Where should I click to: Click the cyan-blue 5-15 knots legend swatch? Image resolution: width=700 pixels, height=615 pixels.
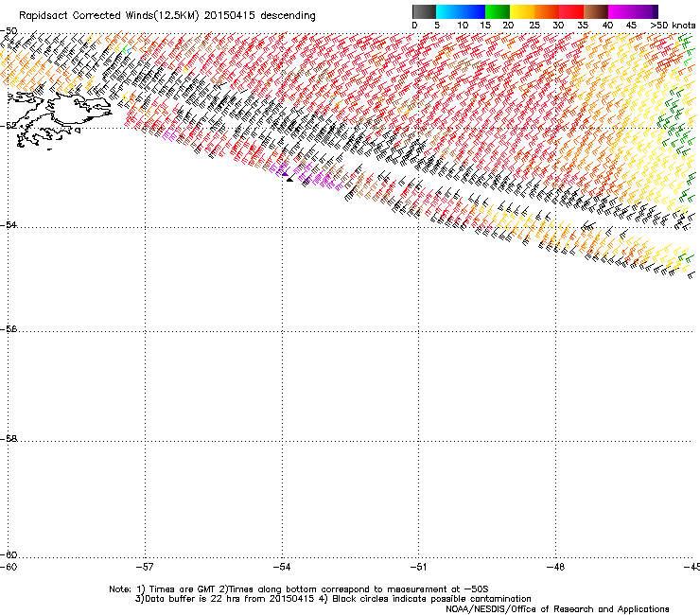tap(461, 11)
